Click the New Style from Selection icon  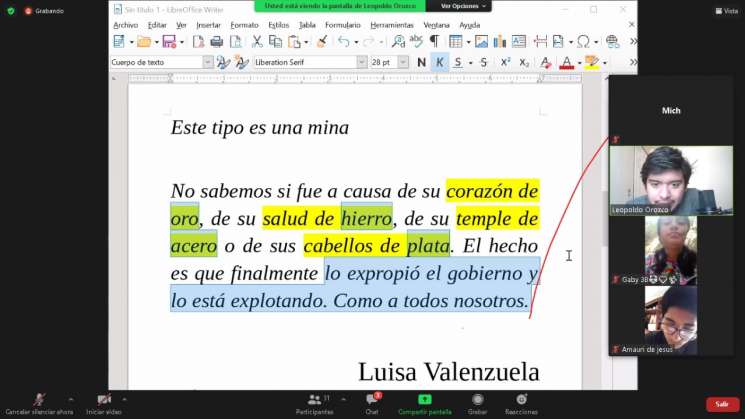point(241,62)
